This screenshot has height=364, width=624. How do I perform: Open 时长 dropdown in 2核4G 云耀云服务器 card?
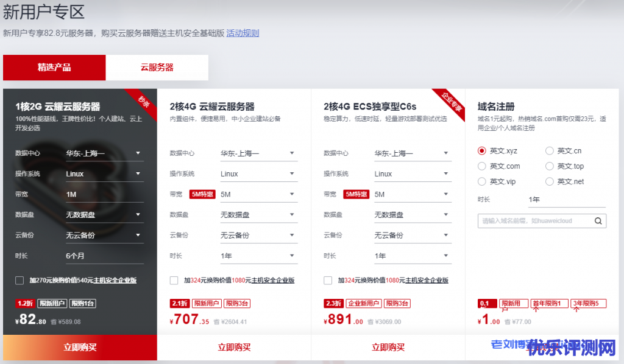pyautogui.click(x=257, y=256)
